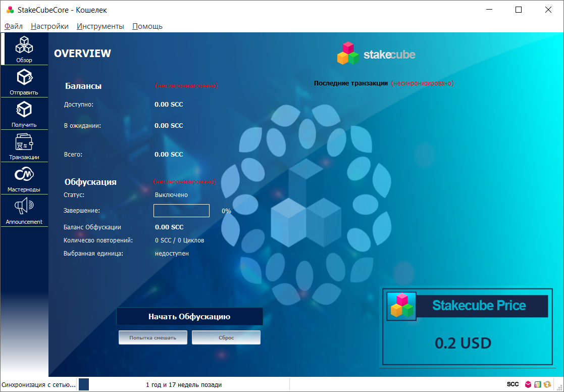Image resolution: width=564 pixels, height=392 pixels.
Task: Click the 'Синхронизация с сетью...' status label
Action: click(38, 384)
